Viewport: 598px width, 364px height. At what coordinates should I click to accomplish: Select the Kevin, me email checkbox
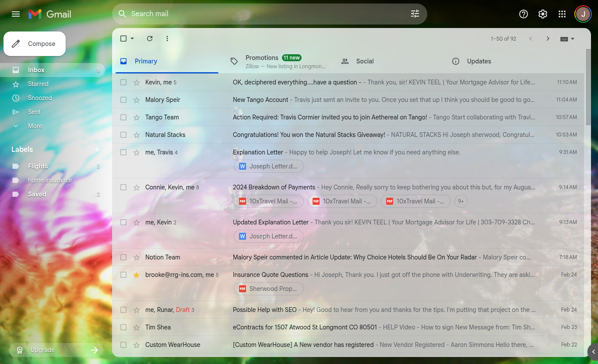click(123, 82)
